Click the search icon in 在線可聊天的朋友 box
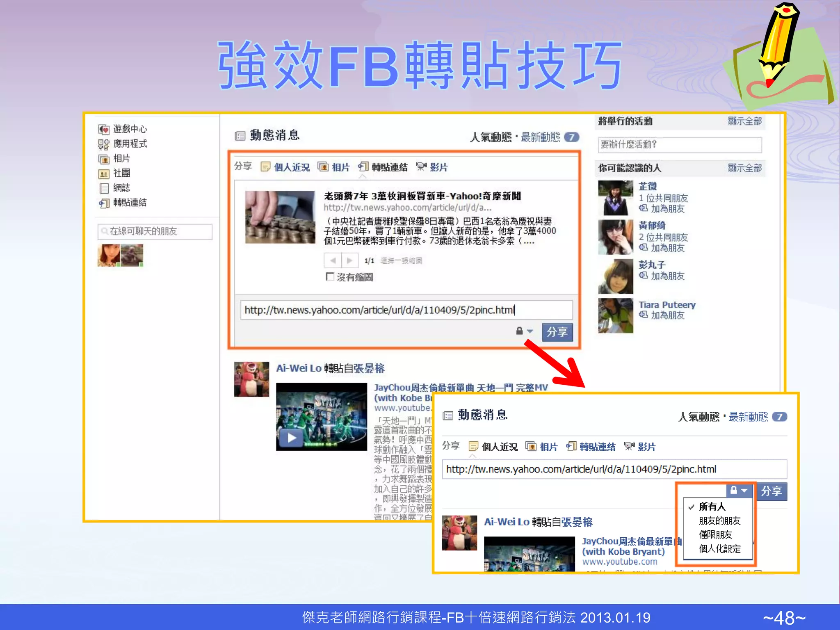Viewport: 840px width, 630px height. coord(105,231)
